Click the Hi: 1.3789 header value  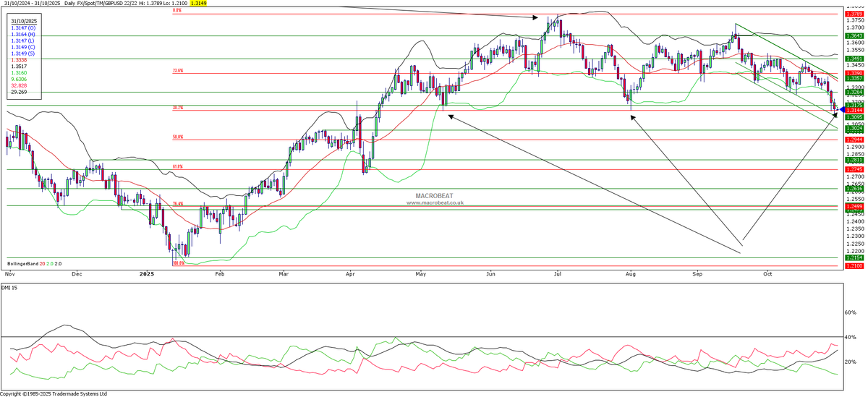tap(150, 4)
